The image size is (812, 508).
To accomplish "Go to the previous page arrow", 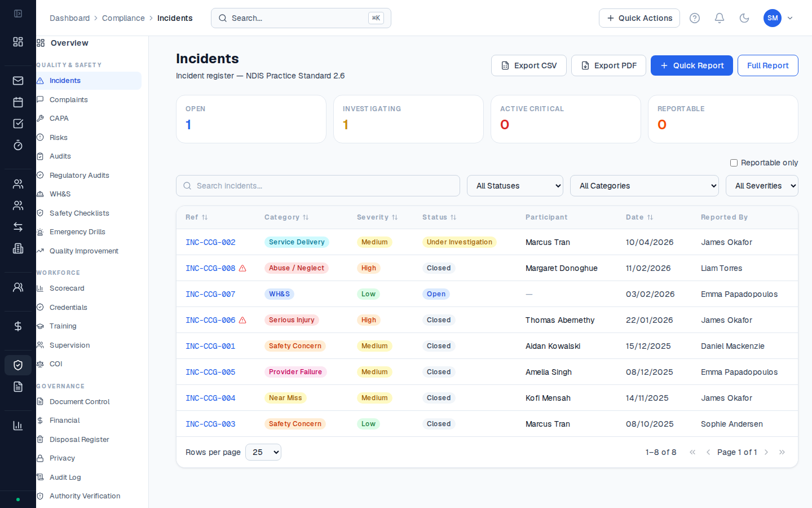I will pos(708,452).
